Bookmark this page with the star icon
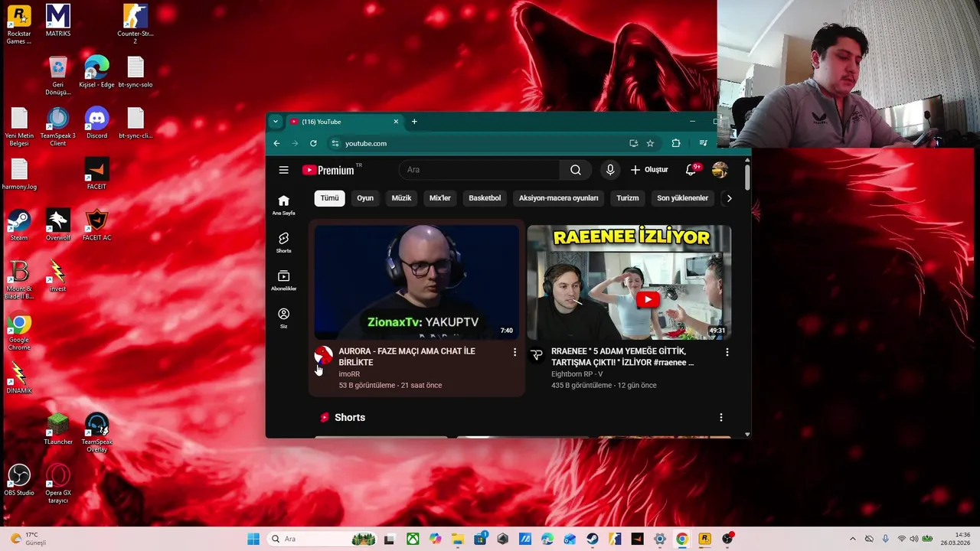This screenshot has height=551, width=980. pos(650,143)
